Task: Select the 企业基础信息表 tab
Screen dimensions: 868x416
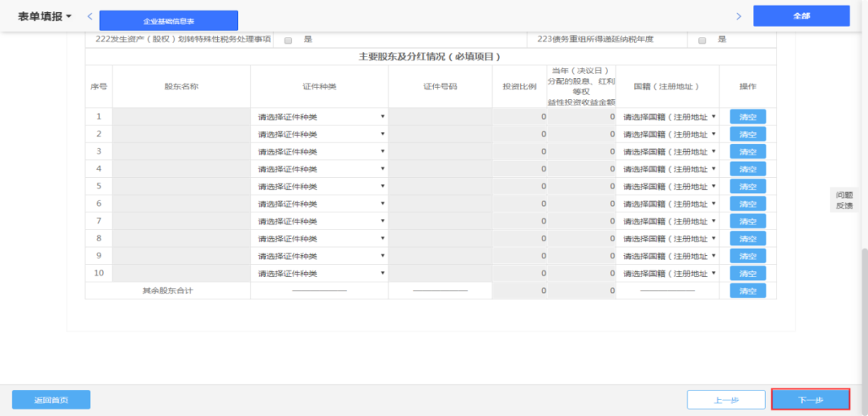Action: 169,21
